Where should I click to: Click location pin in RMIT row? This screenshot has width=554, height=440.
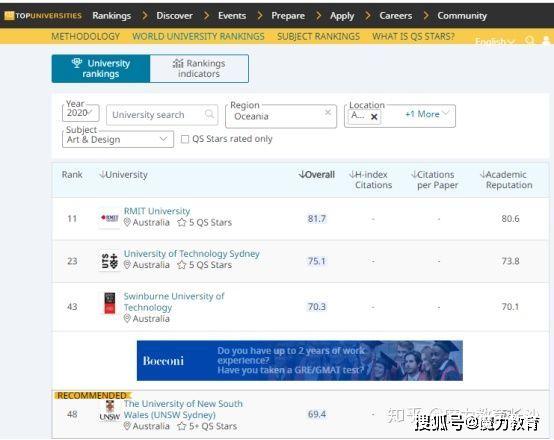(x=127, y=222)
